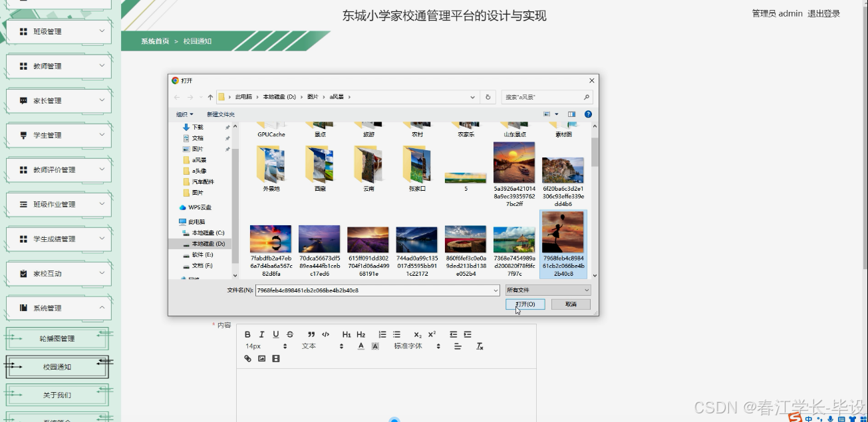Click 退出登录 to log out
This screenshot has height=422, width=868.
(823, 13)
